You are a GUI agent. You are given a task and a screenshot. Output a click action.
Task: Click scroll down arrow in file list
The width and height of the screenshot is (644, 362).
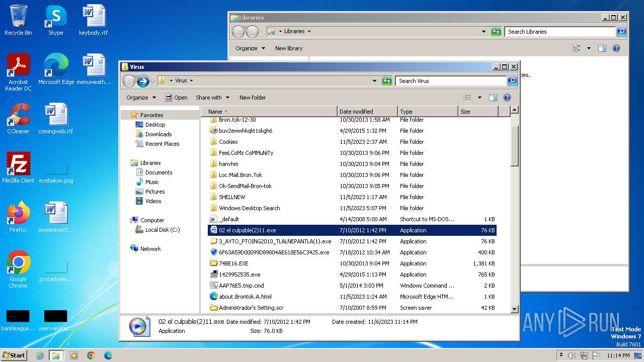pyautogui.click(x=514, y=309)
